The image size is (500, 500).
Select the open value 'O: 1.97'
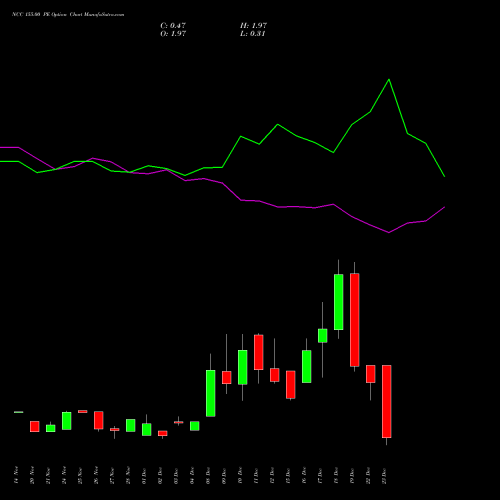[x=173, y=34]
